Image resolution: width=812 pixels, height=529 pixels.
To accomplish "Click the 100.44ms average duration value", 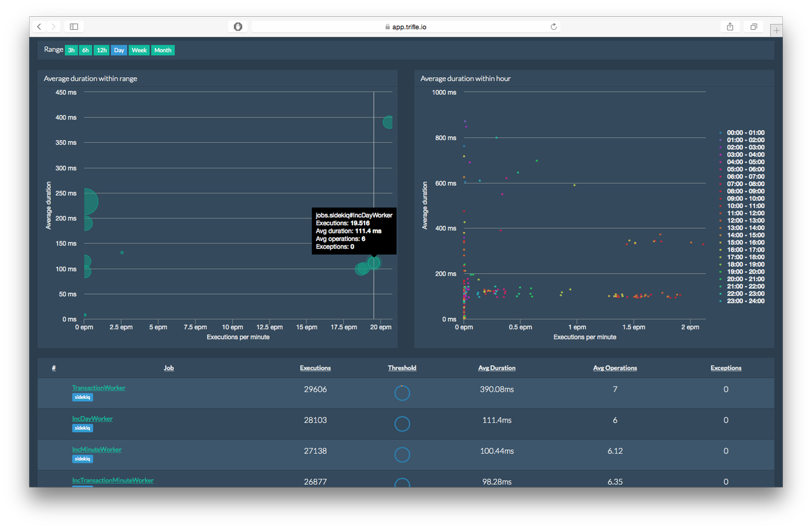I will pyautogui.click(x=497, y=451).
